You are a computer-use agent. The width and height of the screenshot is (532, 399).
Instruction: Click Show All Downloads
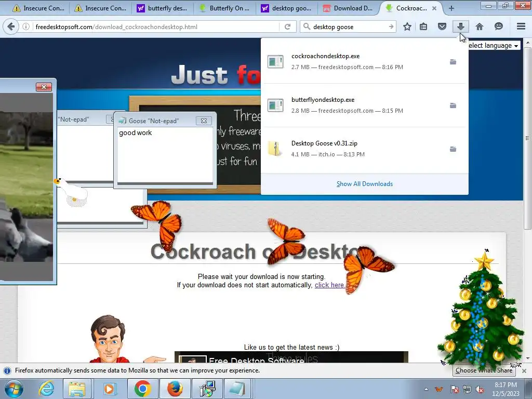(364, 184)
